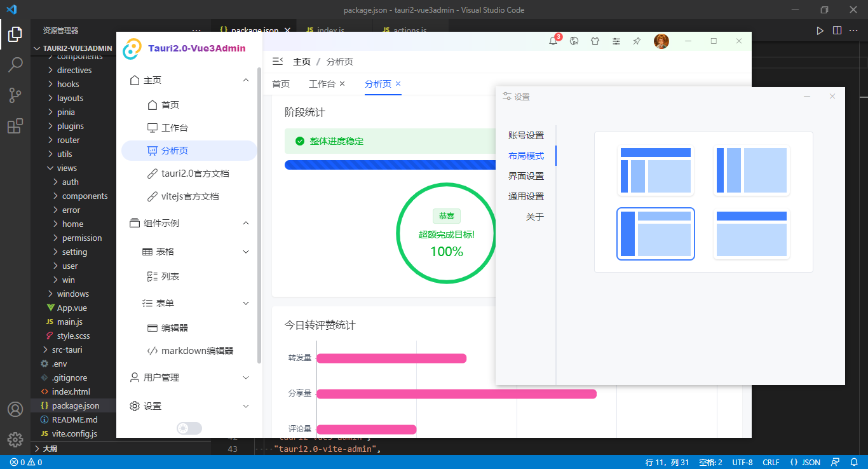Click the feedback icon in status bar
The height and width of the screenshot is (469, 868).
(836, 463)
